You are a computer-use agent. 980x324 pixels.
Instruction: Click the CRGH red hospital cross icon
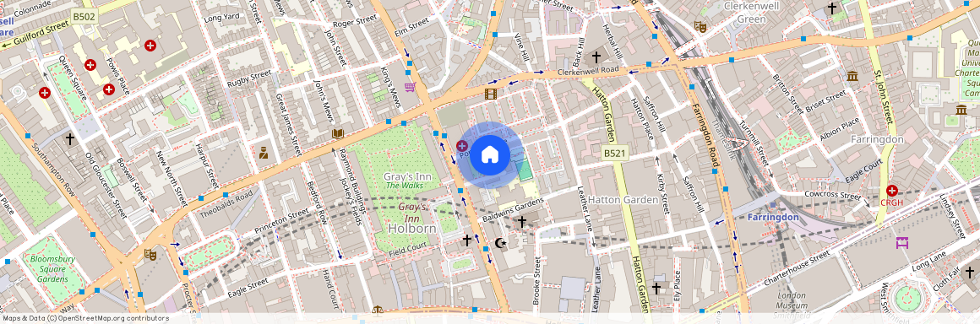click(892, 191)
